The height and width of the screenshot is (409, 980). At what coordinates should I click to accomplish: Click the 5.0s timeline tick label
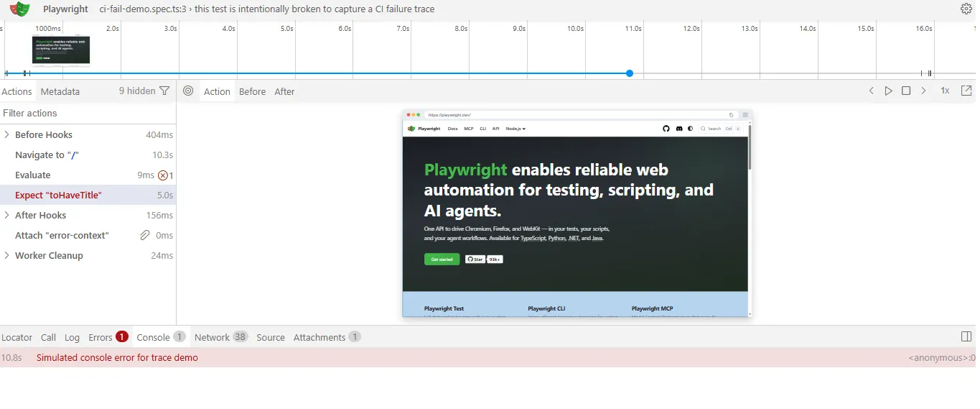coord(286,29)
